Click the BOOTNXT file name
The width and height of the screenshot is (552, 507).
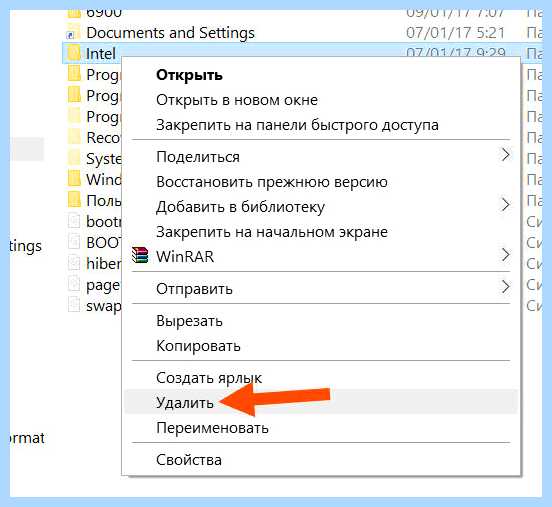[104, 243]
